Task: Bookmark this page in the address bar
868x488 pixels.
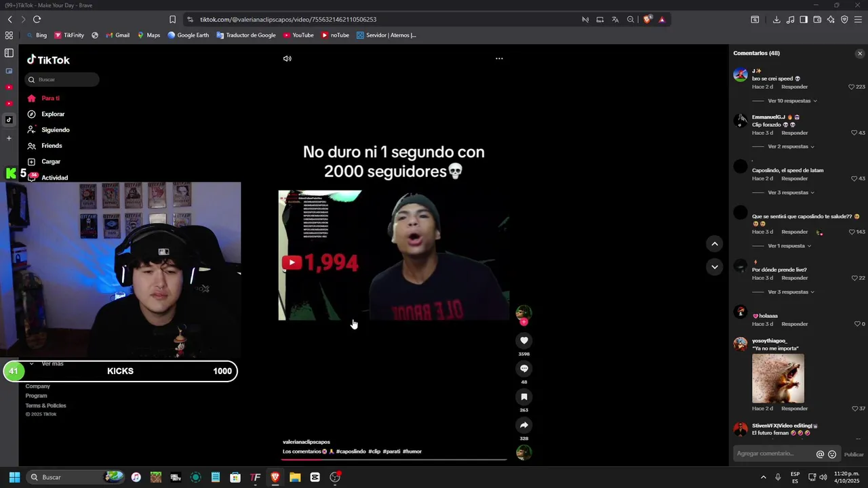Action: point(172,20)
